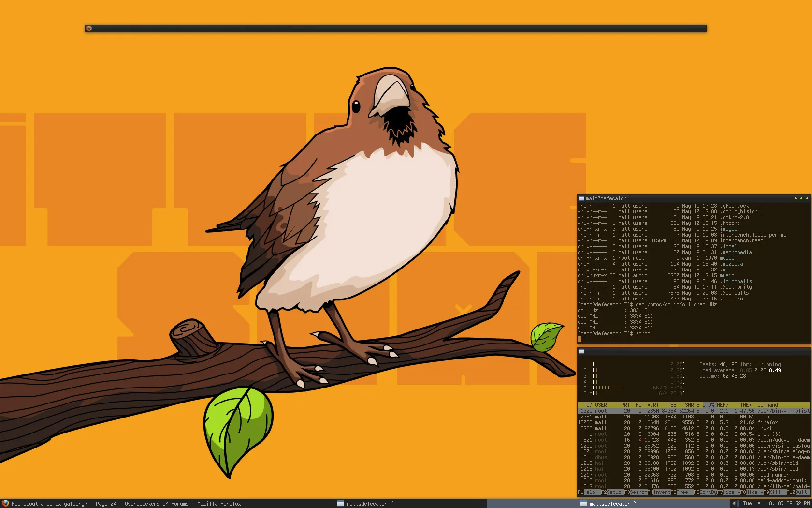Click the terminal icon in the ls terminal title bar
The image size is (812, 508).
(x=581, y=198)
